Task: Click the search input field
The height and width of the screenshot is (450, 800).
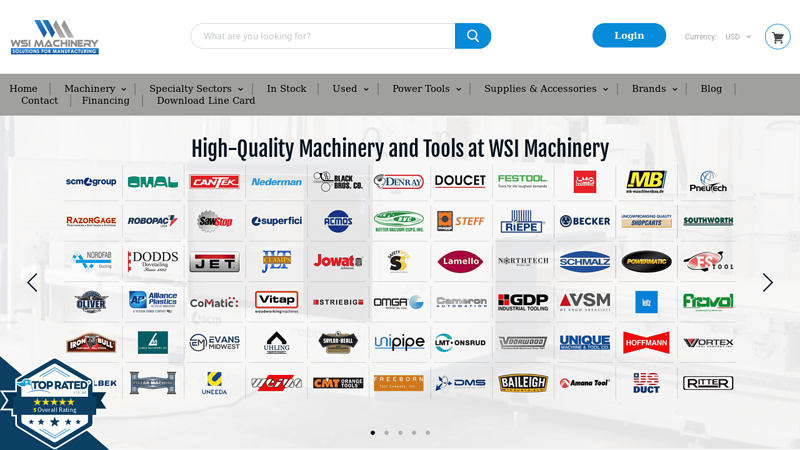Action: [323, 36]
